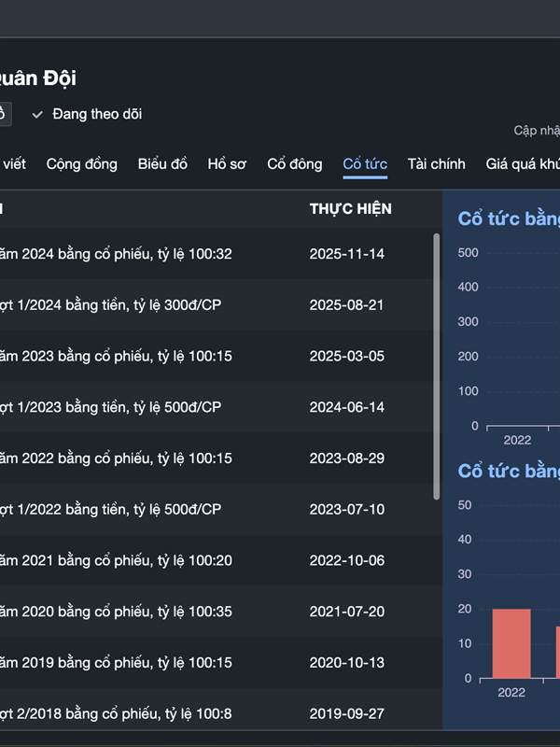
Task: Select the row executed on 2022-10-06
Action: tap(215, 561)
